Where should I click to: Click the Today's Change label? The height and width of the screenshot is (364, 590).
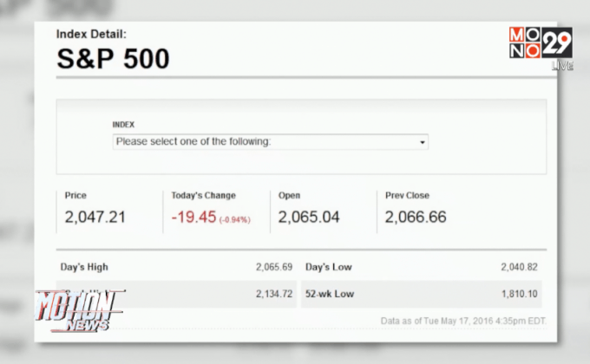(x=204, y=196)
